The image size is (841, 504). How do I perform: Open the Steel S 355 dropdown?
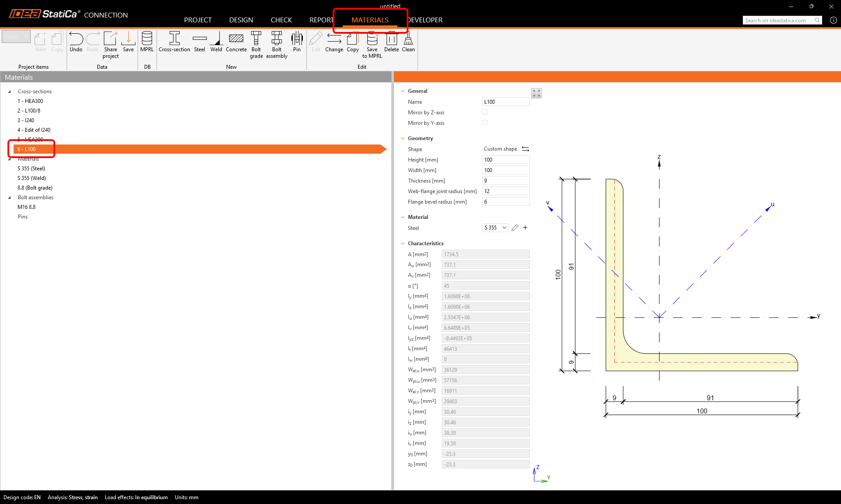click(x=495, y=228)
